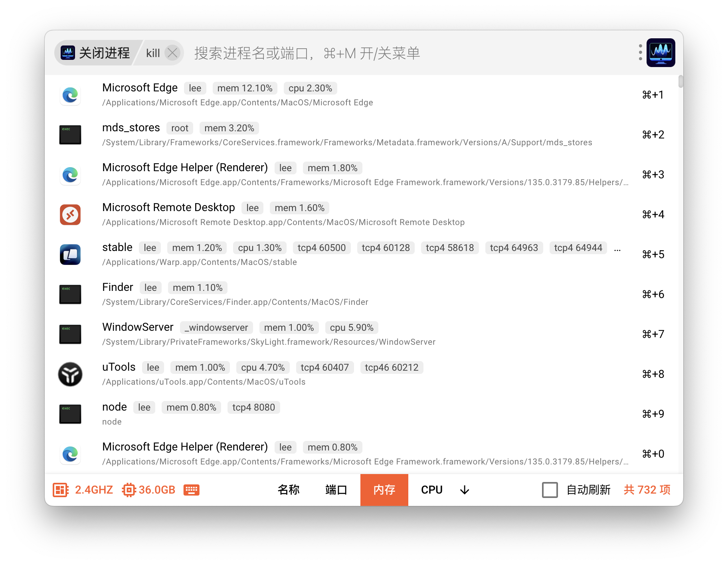Screen dimensions: 728x565
Task: Click the node process exec icon
Action: [70, 414]
